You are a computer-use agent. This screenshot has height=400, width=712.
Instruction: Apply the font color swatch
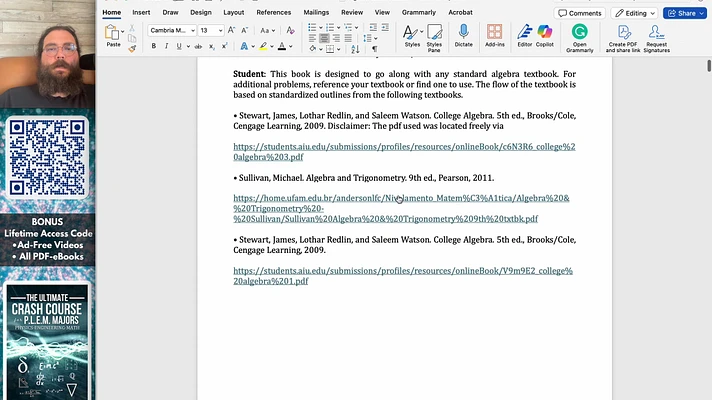pyautogui.click(x=282, y=46)
